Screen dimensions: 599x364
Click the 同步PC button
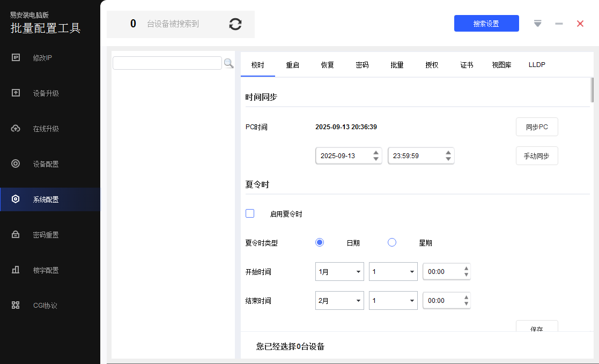537,127
